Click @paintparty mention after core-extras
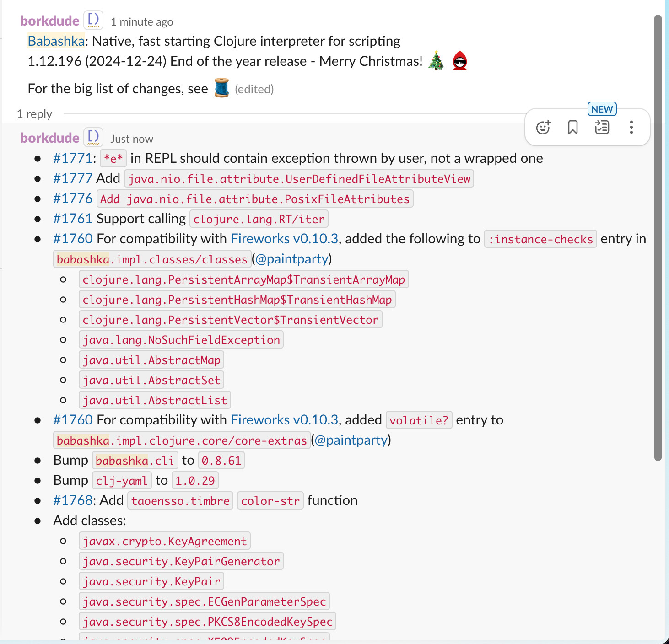 pos(351,440)
